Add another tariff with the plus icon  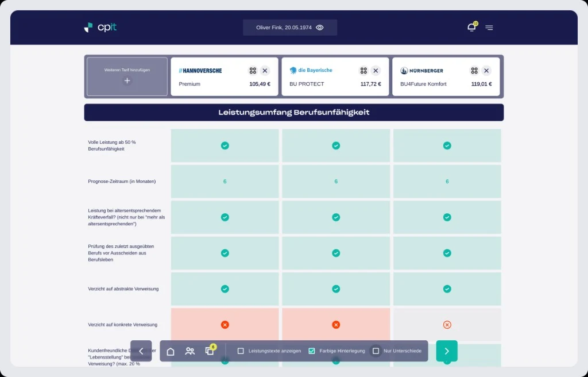(x=127, y=80)
